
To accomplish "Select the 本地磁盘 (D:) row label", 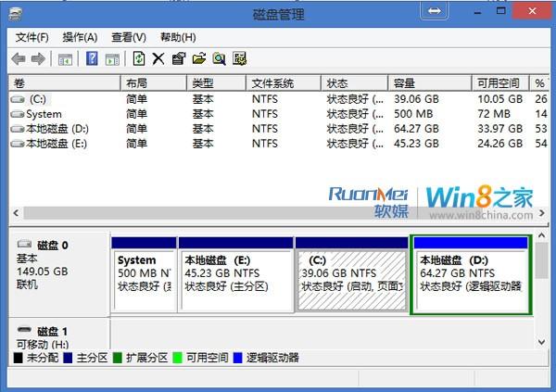I will click(x=57, y=129).
